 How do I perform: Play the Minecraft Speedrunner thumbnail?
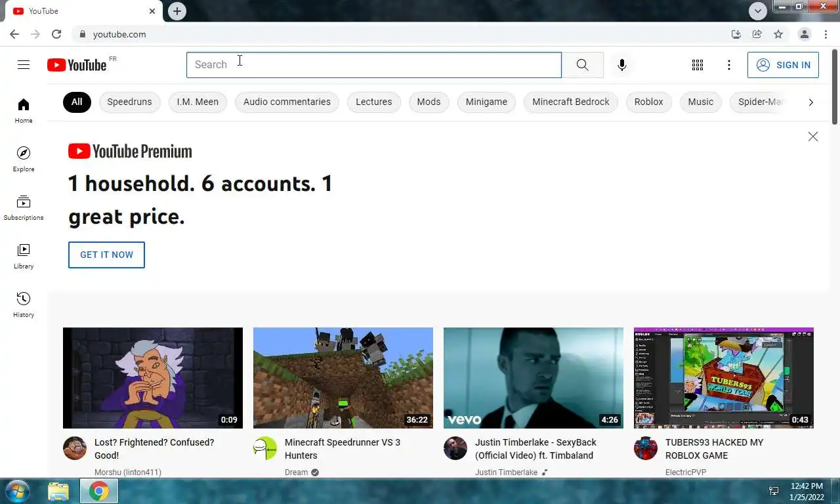(343, 378)
